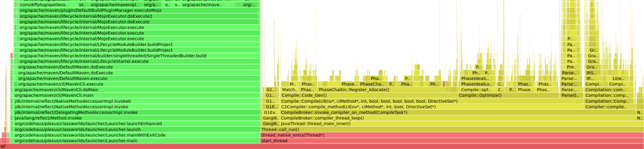Click the G1E.. frame
Screen dimensions: 644x149
coord(271,107)
